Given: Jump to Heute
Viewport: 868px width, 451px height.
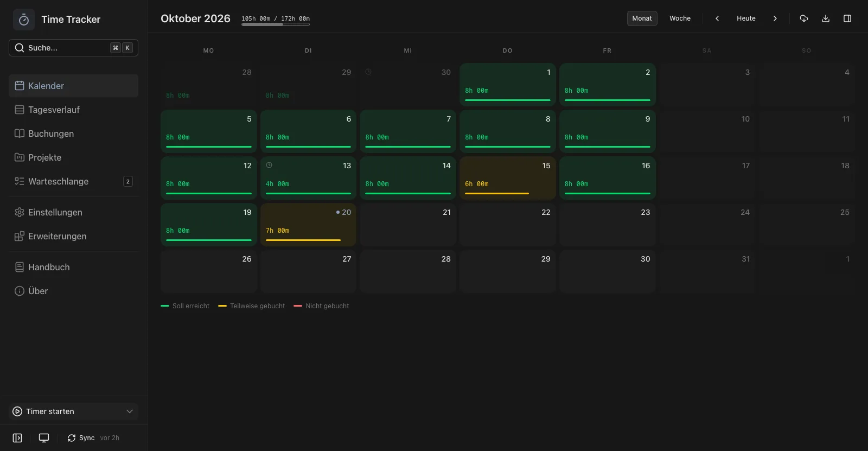Looking at the screenshot, I should click(746, 18).
